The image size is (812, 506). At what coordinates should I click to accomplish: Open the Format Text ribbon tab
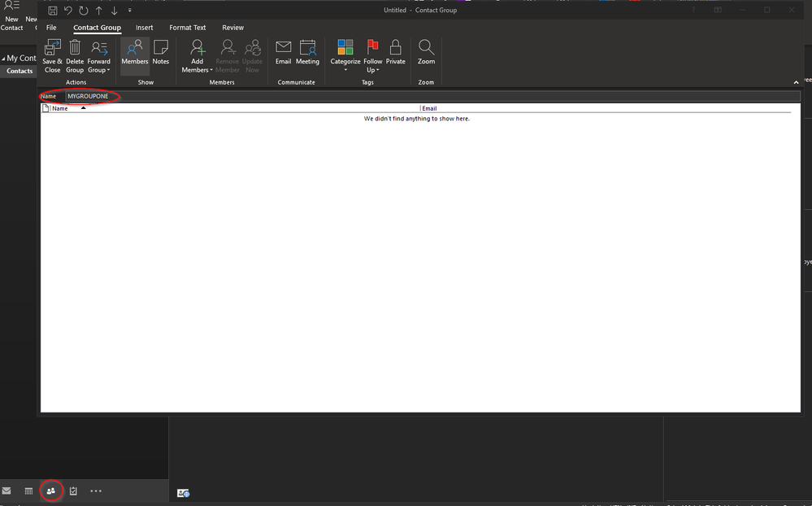coord(187,27)
